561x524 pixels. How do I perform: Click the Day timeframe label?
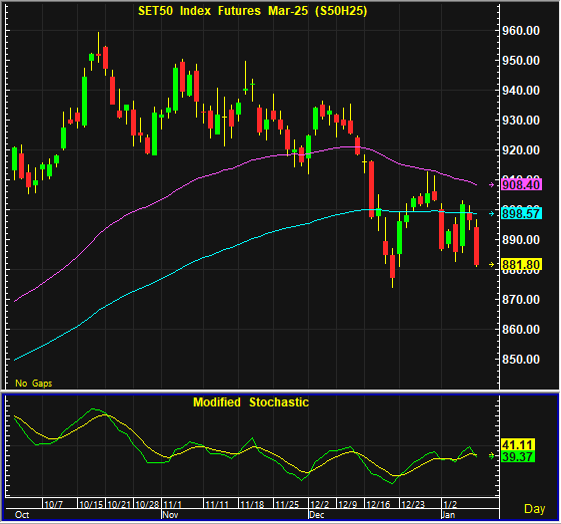click(x=535, y=509)
